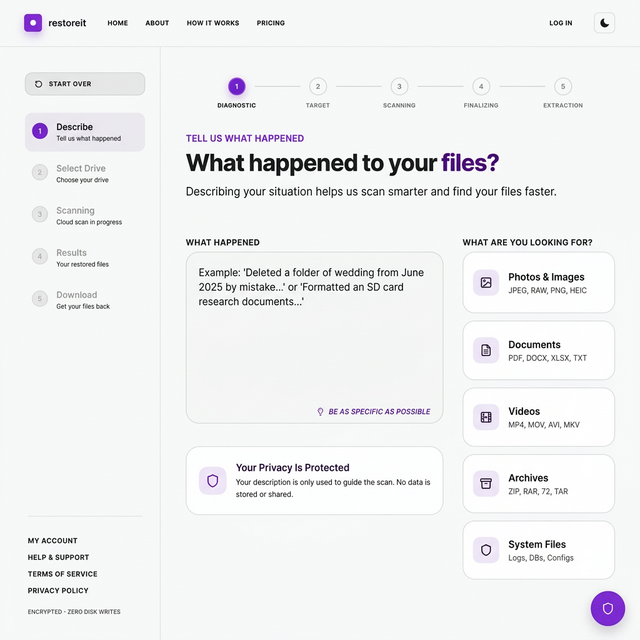Open the How It Works menu item
640x640 pixels.
[x=213, y=23]
